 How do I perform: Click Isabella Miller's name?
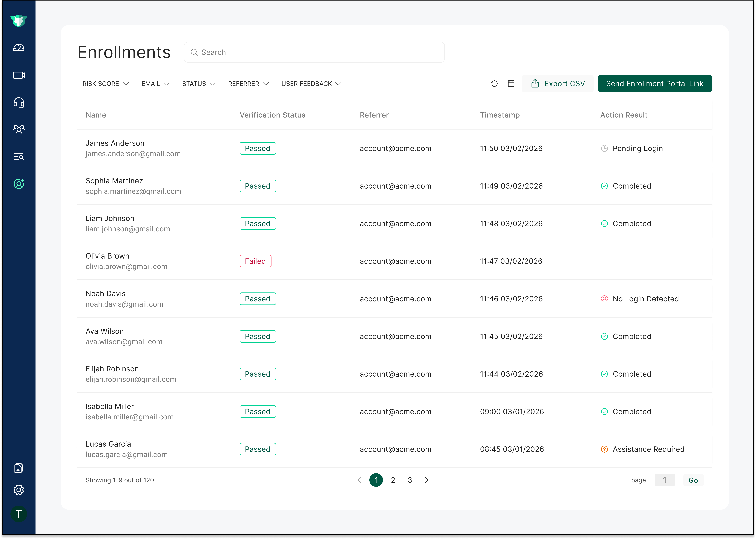(x=110, y=407)
